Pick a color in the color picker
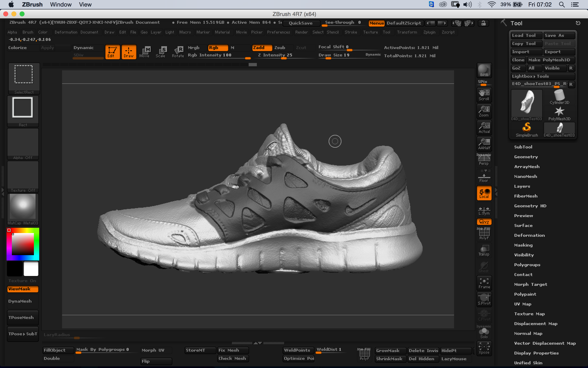 coord(23,244)
